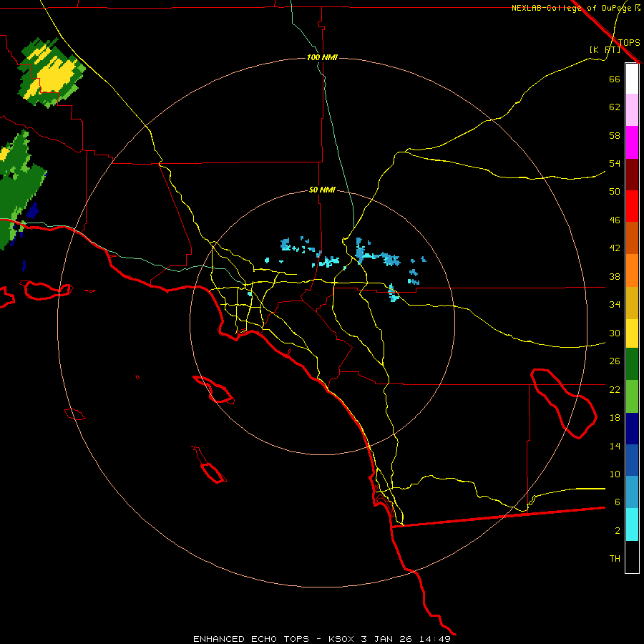The width and height of the screenshot is (644, 644).
Task: Click the white color swatch above 66
Action: tap(632, 79)
